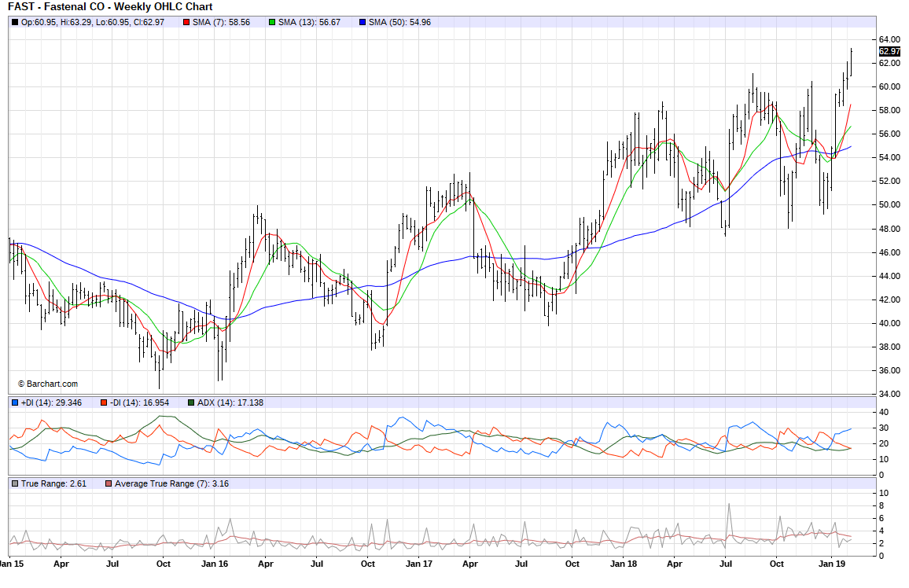Click the pink Average True Range legend swatch
This screenshot has height=588, width=909.
pos(109,483)
